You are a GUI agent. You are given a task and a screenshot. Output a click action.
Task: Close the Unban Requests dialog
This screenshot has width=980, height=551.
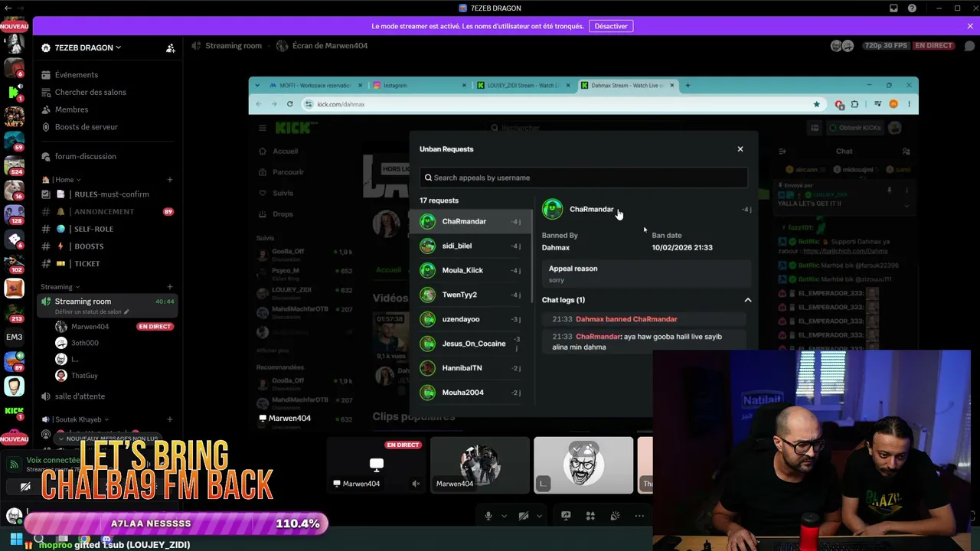point(740,149)
